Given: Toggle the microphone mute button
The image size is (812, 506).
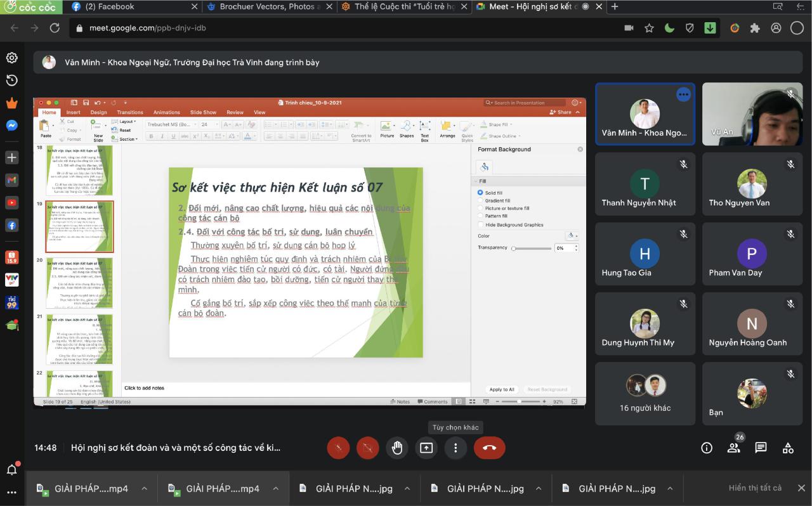Looking at the screenshot, I should 338,448.
